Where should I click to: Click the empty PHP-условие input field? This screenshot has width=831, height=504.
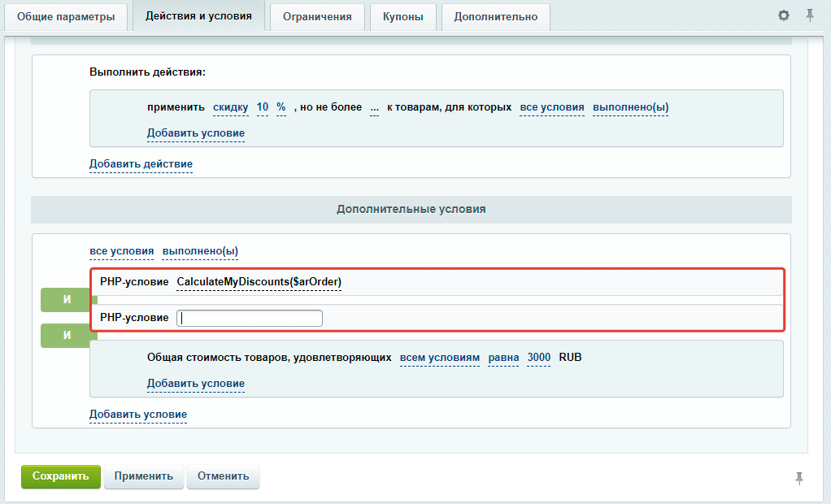click(249, 317)
